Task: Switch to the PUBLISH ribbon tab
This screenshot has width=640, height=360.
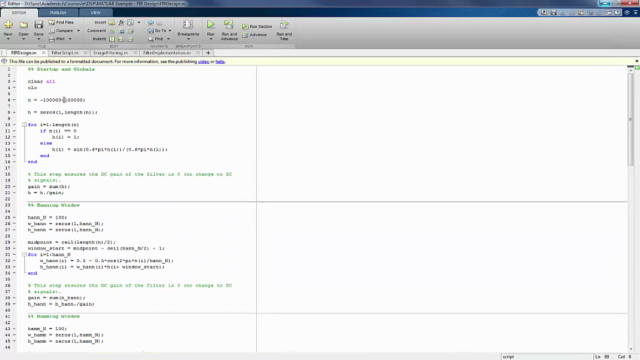Action: click(58, 13)
